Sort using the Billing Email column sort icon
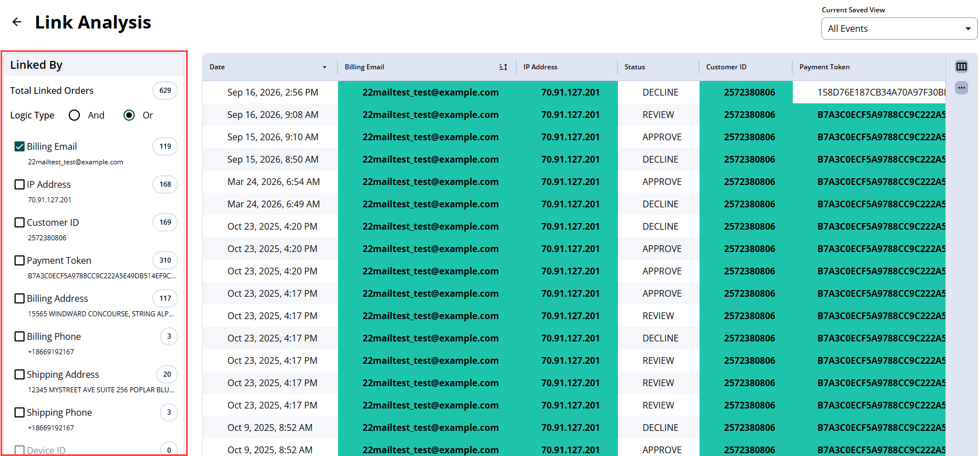The height and width of the screenshot is (456, 980). point(503,67)
